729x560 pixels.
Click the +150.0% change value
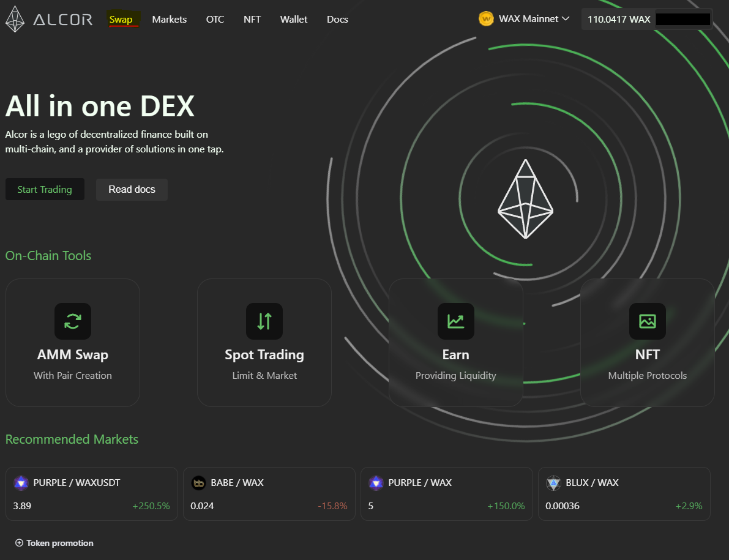[x=506, y=506]
